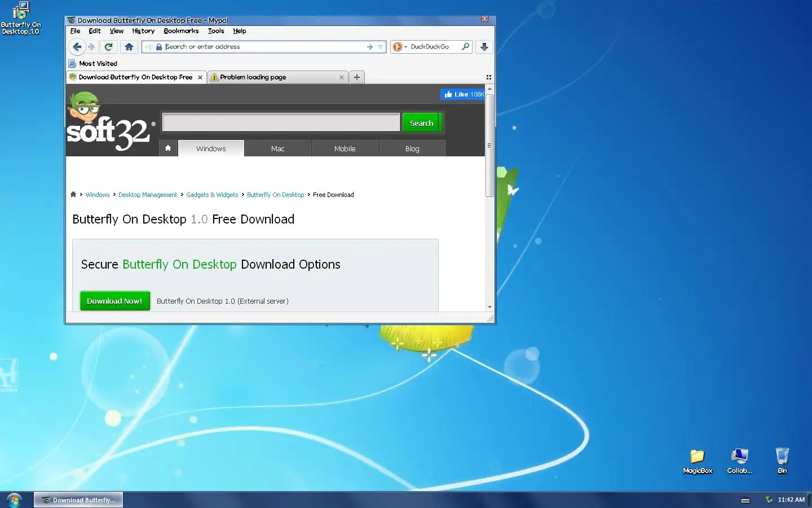
Task: Close the Download Butterfly On Desktop tab
Action: click(200, 77)
